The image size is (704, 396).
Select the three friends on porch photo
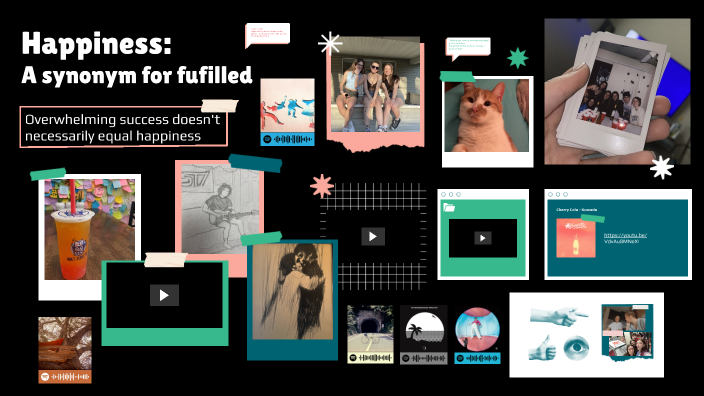tap(375, 85)
